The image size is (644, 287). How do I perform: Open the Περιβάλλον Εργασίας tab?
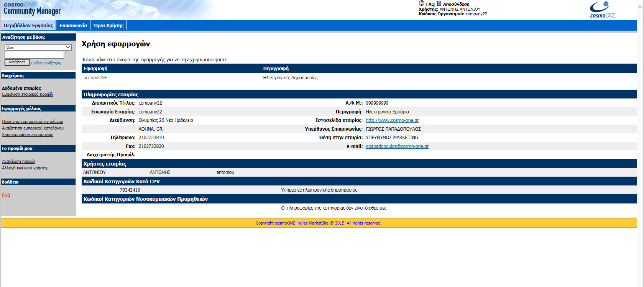(x=28, y=25)
